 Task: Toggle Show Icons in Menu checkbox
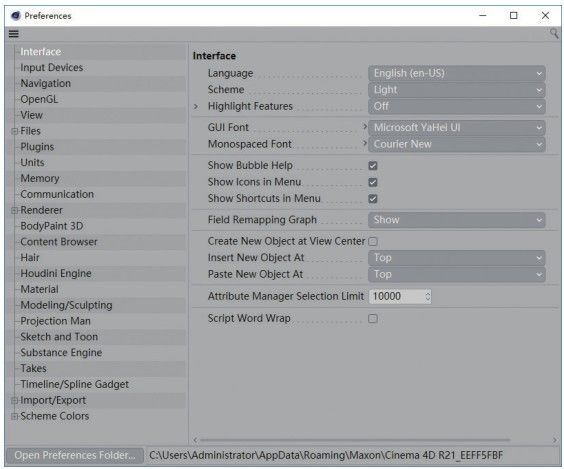click(373, 182)
